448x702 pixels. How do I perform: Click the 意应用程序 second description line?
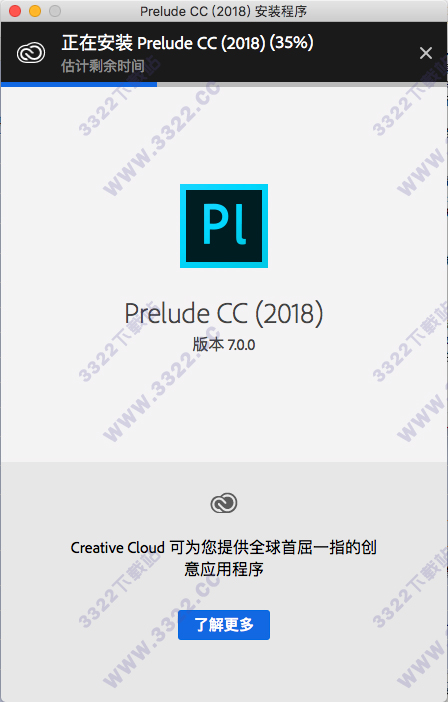click(224, 569)
